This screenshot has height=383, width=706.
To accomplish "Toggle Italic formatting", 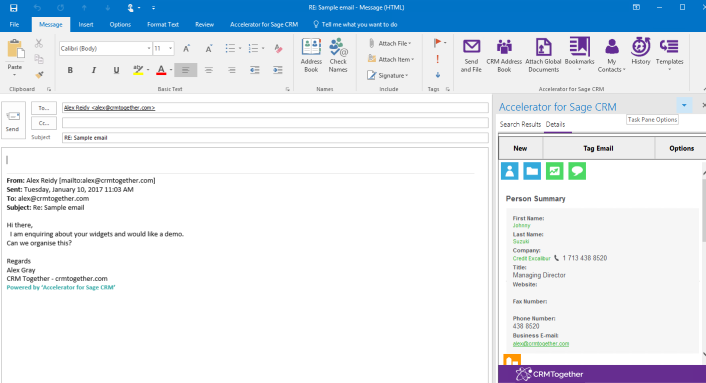I will 94,70.
